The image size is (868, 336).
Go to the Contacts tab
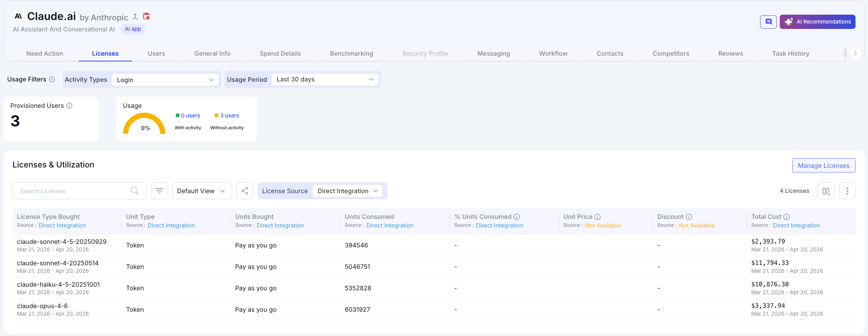610,54
